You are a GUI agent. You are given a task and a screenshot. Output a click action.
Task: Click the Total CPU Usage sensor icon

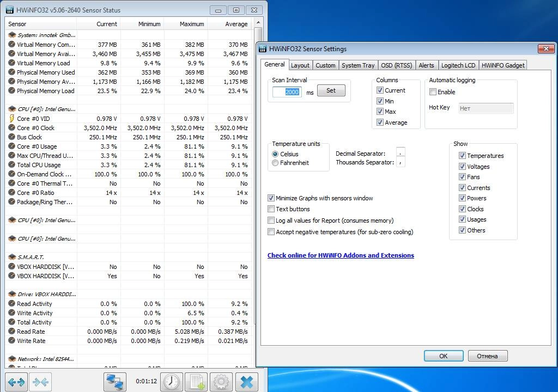(12, 165)
